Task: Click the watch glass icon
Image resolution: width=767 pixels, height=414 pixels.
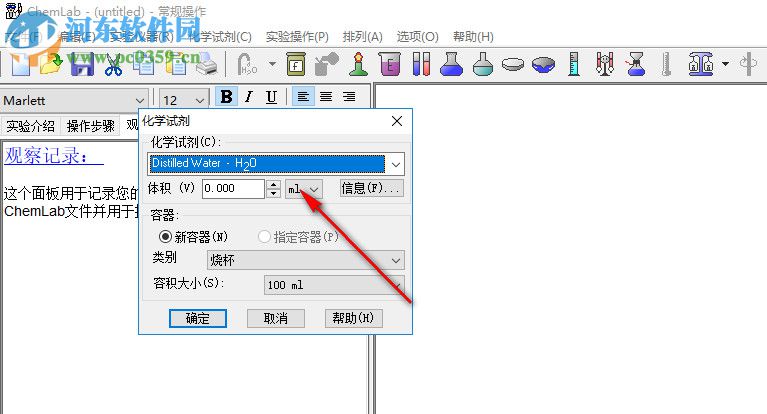Action: (513, 64)
